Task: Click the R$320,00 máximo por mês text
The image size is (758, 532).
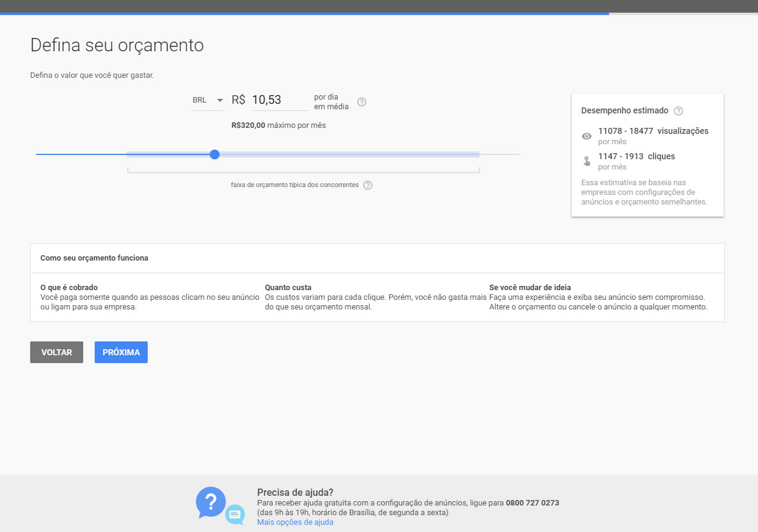Action: 279,125
